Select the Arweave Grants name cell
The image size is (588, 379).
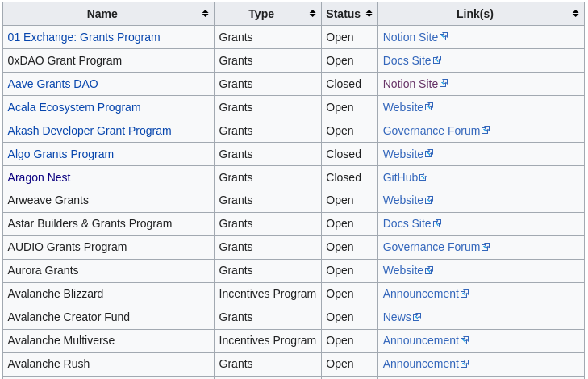(108, 200)
